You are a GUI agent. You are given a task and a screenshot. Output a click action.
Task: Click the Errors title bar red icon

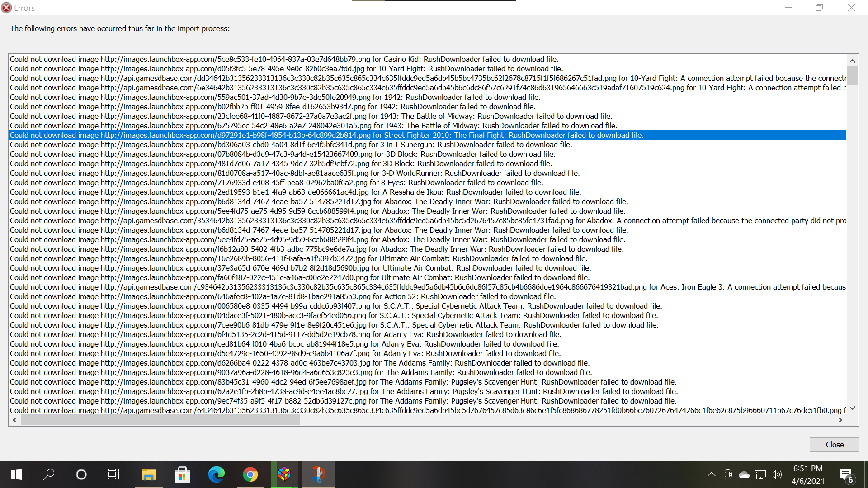pyautogui.click(x=6, y=8)
